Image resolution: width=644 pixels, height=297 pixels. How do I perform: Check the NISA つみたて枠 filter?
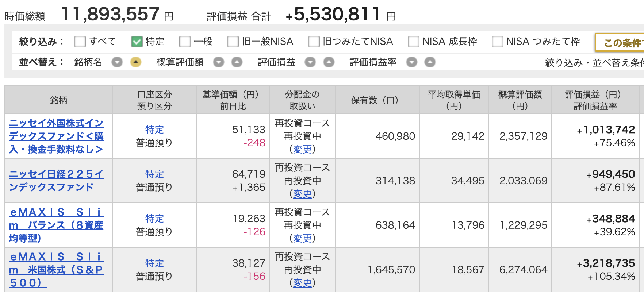click(498, 42)
